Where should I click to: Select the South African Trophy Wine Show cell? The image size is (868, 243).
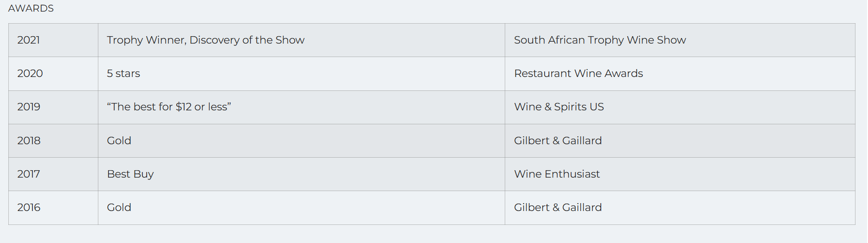[680, 40]
